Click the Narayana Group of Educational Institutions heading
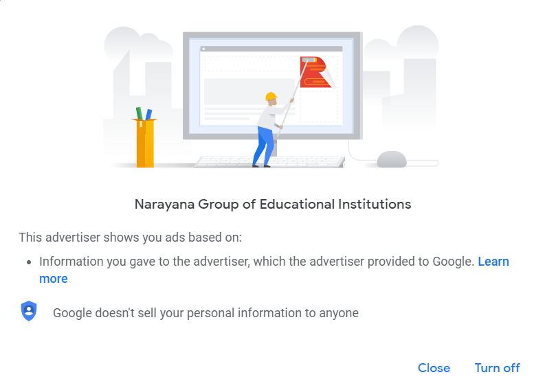 273,205
